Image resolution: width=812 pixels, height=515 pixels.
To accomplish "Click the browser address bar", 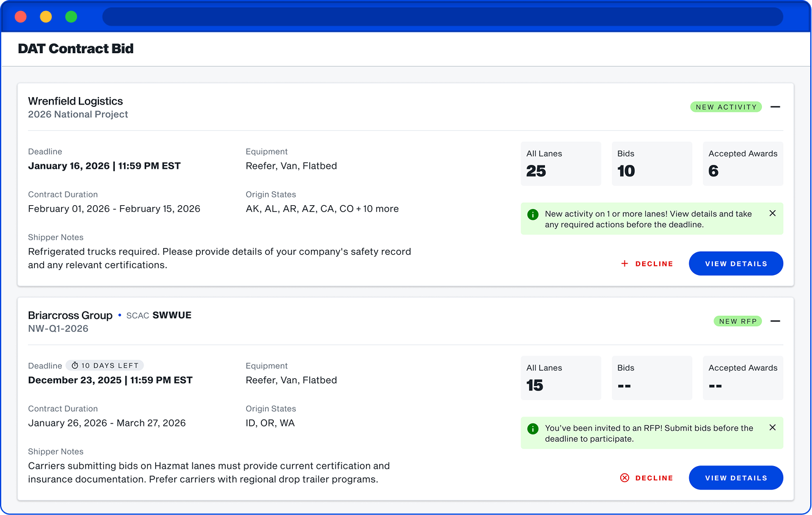I will coord(442,16).
